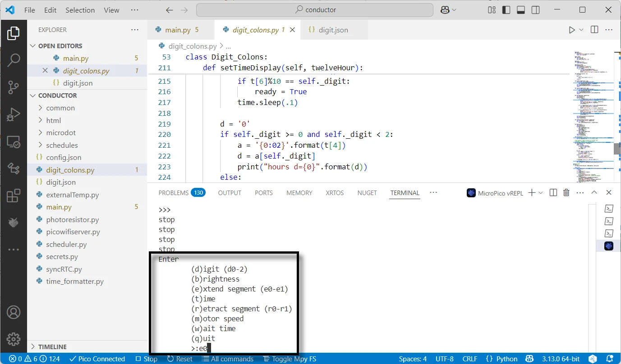Open Copilot chat icon in title bar
The height and width of the screenshot is (364, 621).
coord(446,10)
